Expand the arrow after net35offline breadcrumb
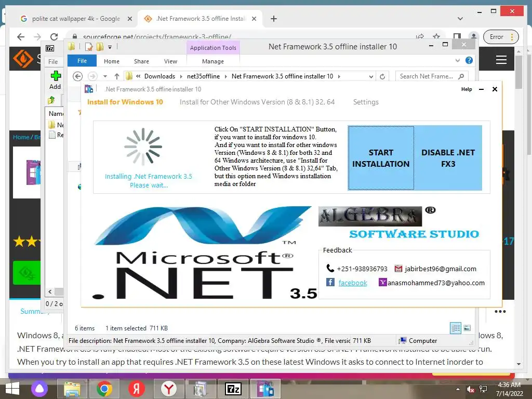The image size is (532, 399). tap(226, 76)
